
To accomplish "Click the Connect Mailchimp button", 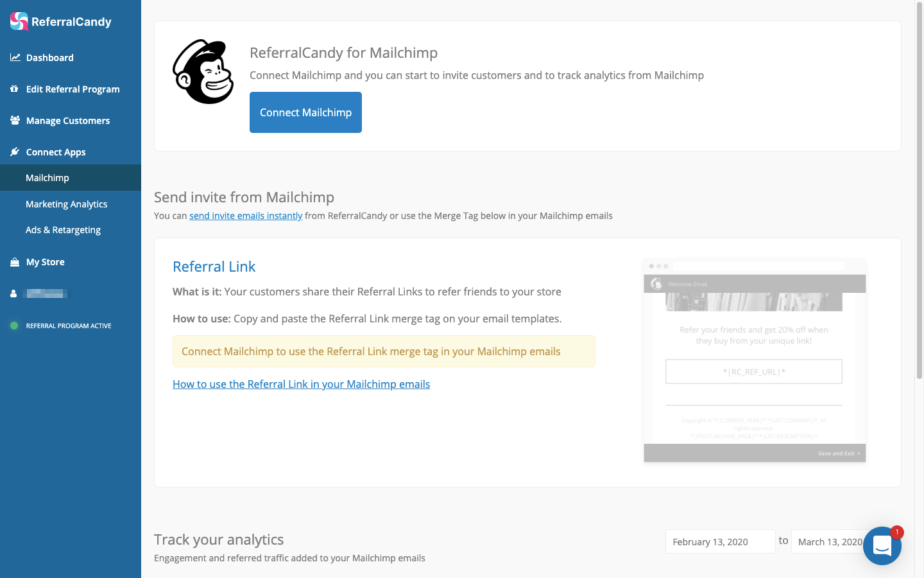I will [x=305, y=112].
